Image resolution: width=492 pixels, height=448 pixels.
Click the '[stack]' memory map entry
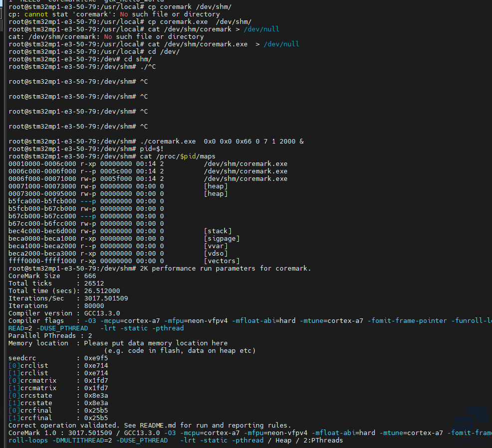coord(217,231)
